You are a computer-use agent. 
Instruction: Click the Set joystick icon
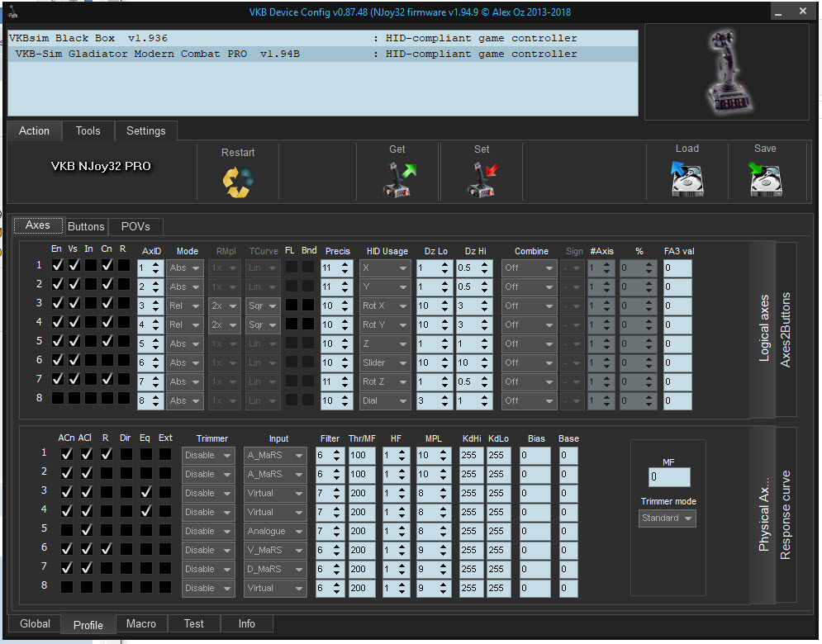482,180
